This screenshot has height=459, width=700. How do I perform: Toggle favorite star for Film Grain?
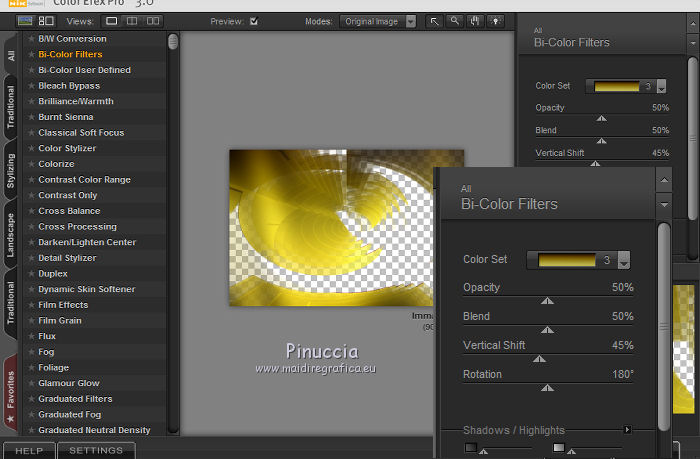pos(31,321)
